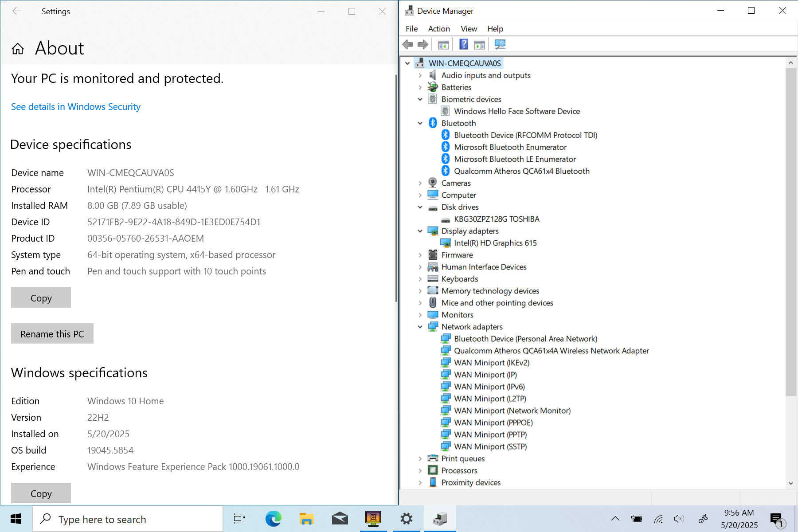Click the Device Manager vertical scrollbar thumb
The width and height of the screenshot is (798, 532).
point(791,232)
